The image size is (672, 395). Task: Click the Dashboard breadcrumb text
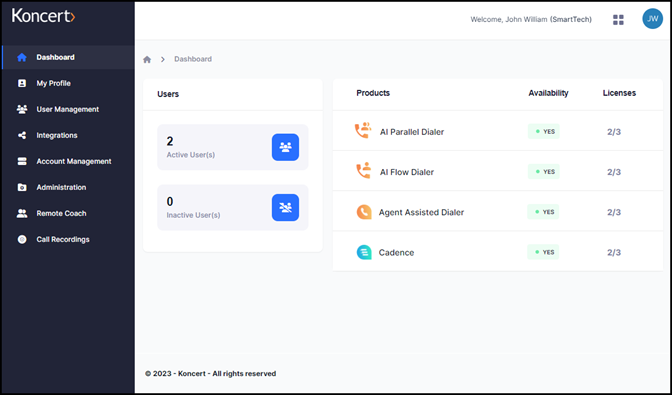(193, 59)
